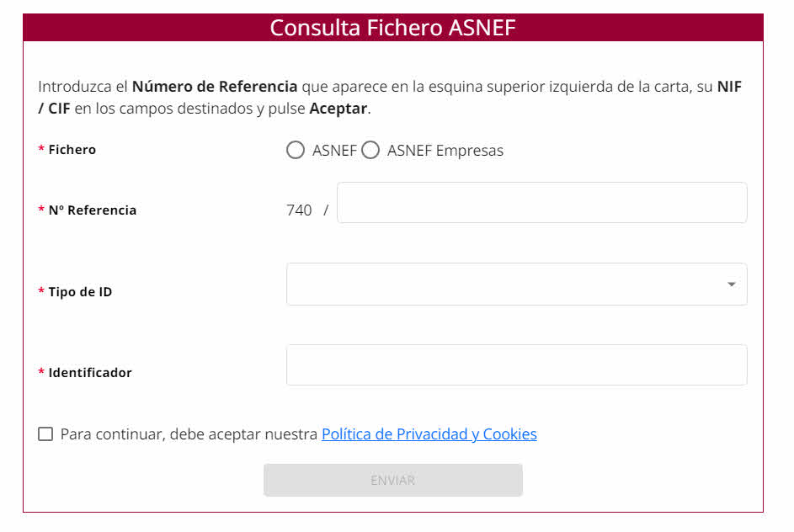
Task: Click the red asterisk beside Fichero
Action: click(41, 150)
